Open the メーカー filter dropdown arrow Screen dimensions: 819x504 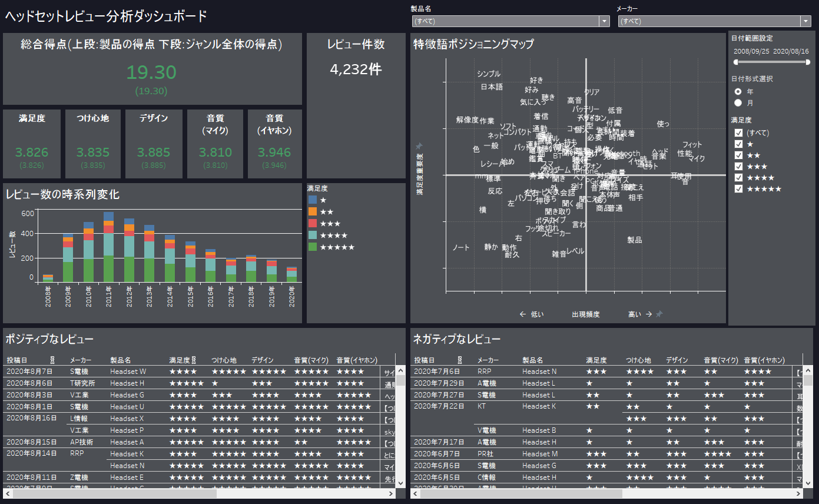[806, 21]
